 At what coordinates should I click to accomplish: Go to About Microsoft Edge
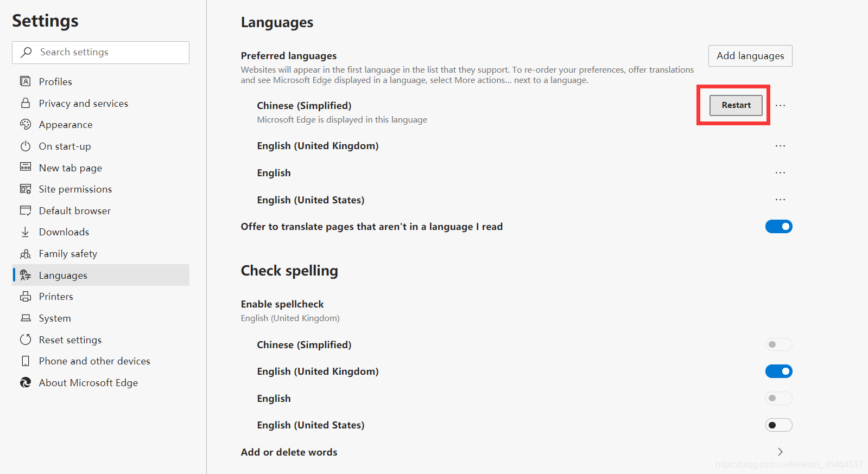pos(101,382)
